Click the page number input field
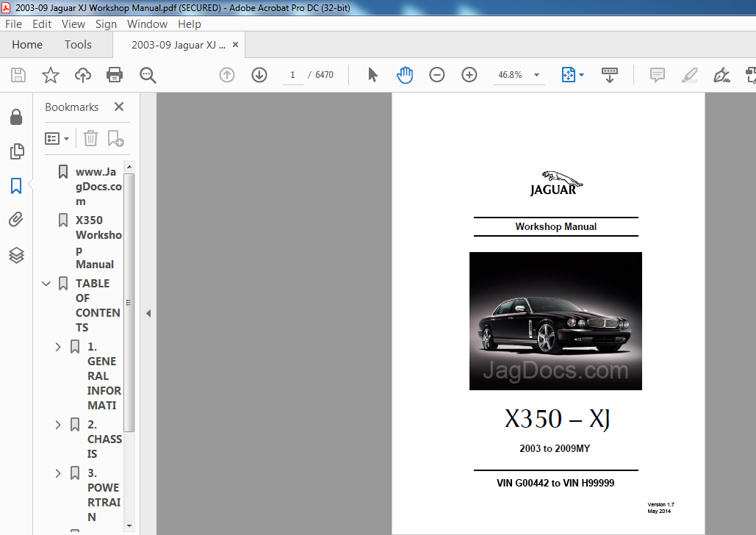The height and width of the screenshot is (535, 756). click(x=292, y=75)
